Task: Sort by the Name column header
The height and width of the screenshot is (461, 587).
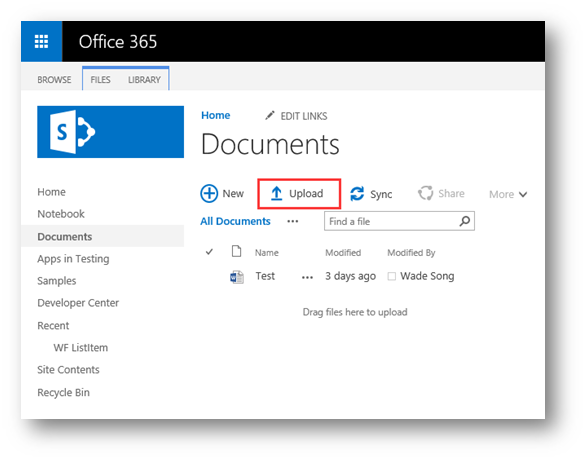Action: 267,253
